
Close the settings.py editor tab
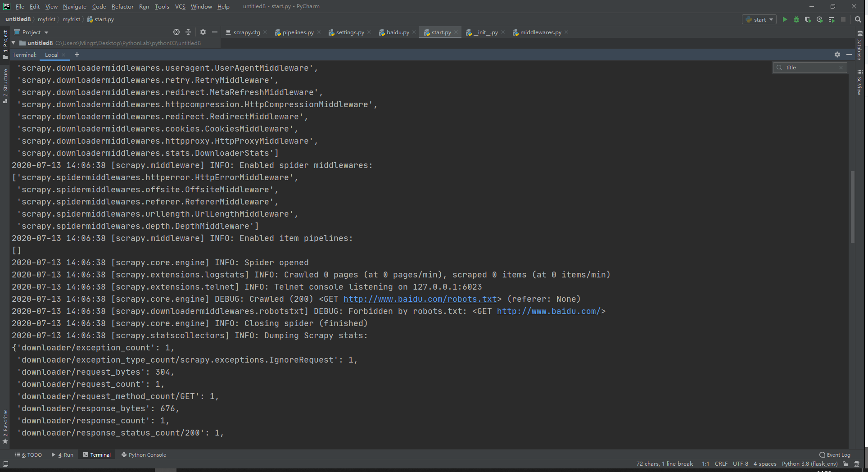pos(369,32)
